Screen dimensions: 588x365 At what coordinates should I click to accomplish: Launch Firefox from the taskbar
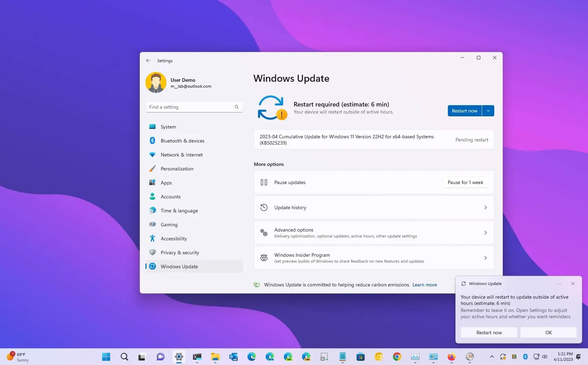[x=451, y=357]
